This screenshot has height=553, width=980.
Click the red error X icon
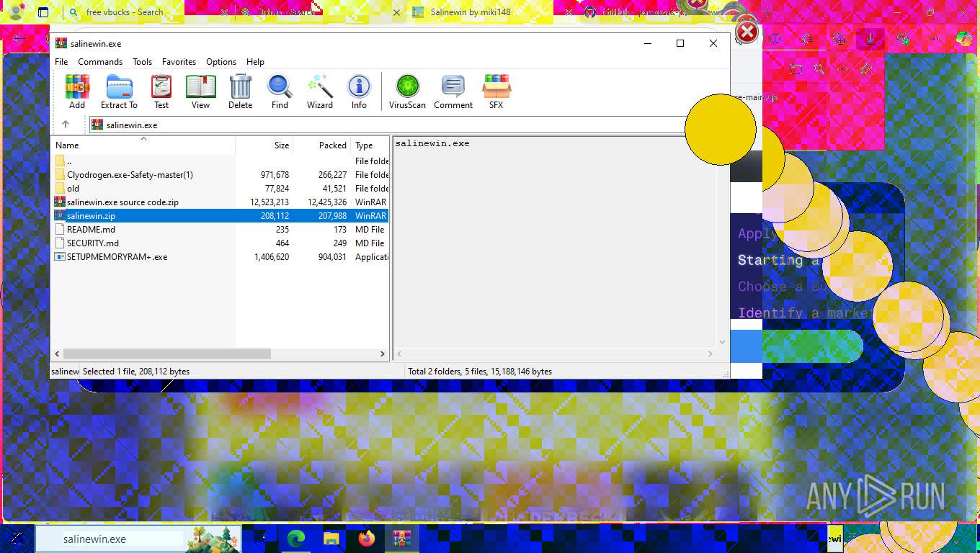click(x=748, y=32)
